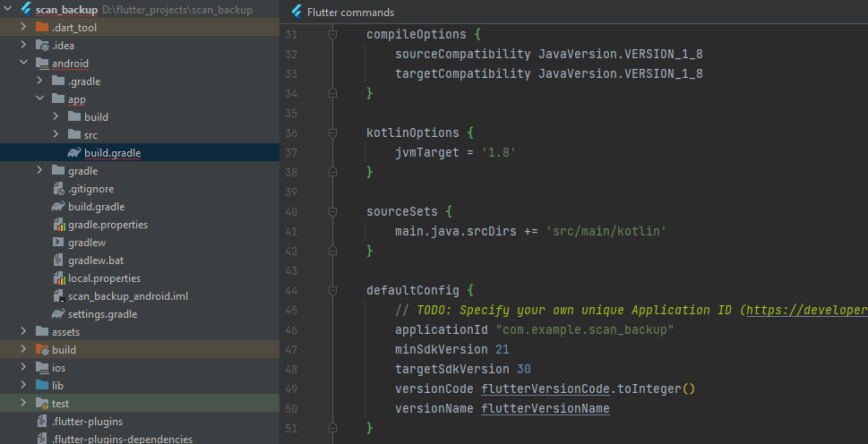Fold the sourceSets block at line 40

tap(332, 211)
